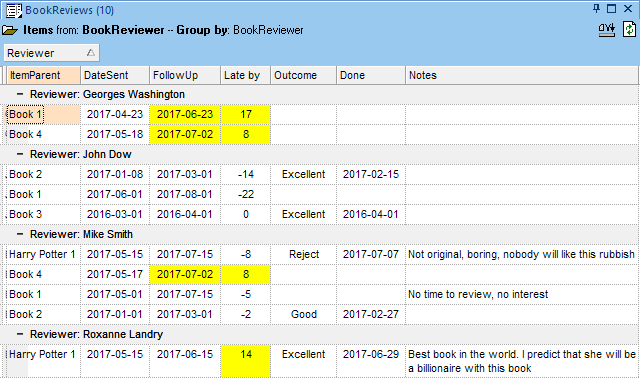Screen dimensions: 640x379
Task: Select Book 4 under Georges Washington
Action: tap(43, 134)
